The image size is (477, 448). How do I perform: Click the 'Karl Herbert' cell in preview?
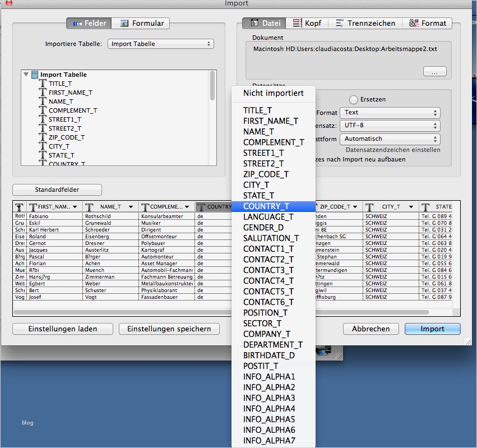(x=54, y=230)
